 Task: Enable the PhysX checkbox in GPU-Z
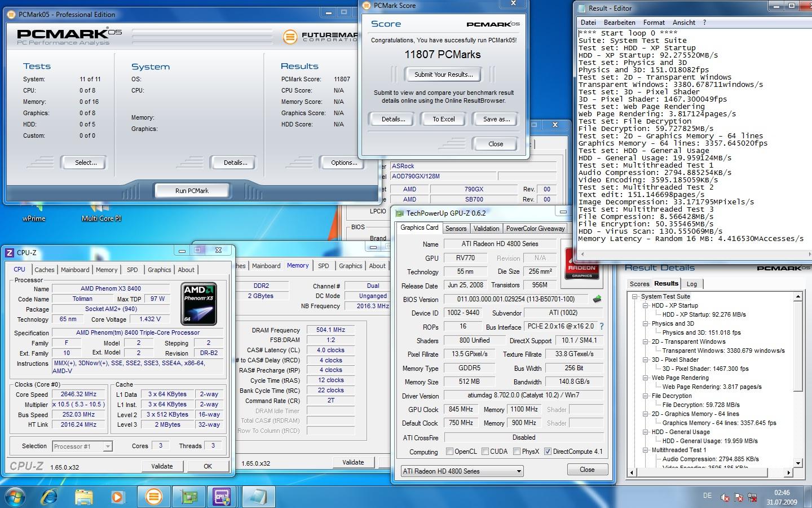click(517, 452)
